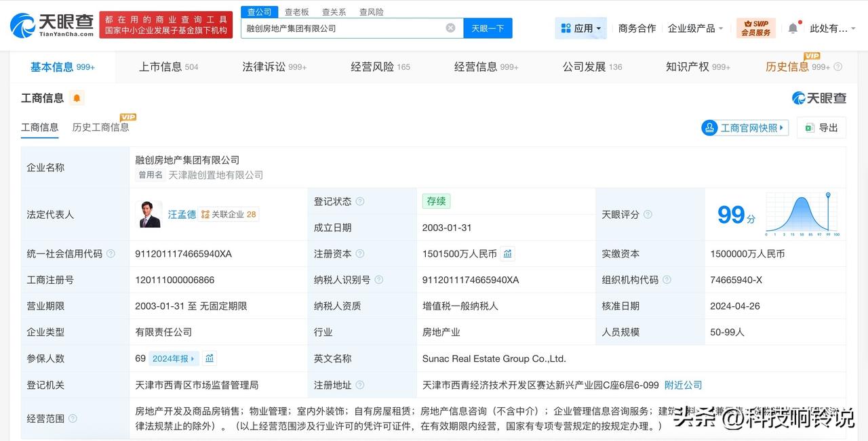Open the 应用 apps dropdown

pyautogui.click(x=580, y=28)
